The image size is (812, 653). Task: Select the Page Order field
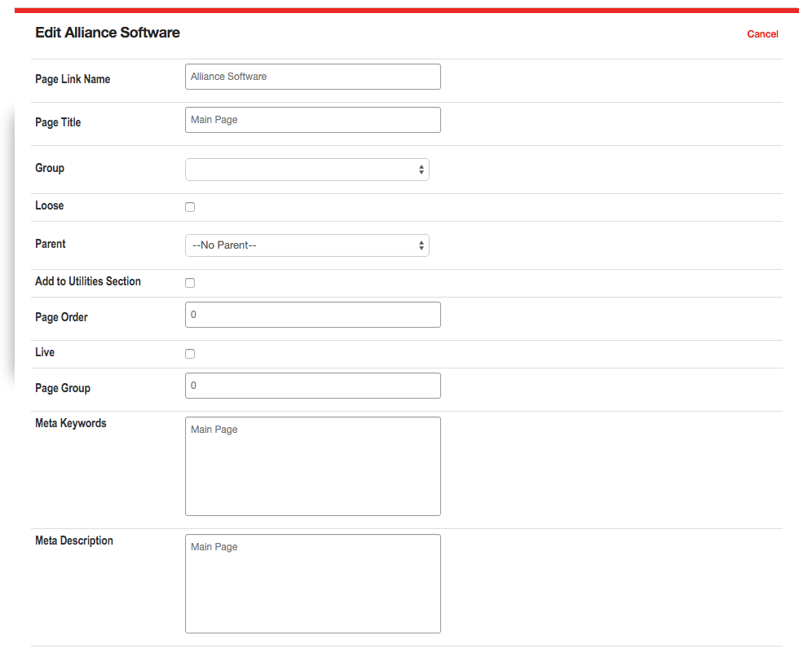313,315
